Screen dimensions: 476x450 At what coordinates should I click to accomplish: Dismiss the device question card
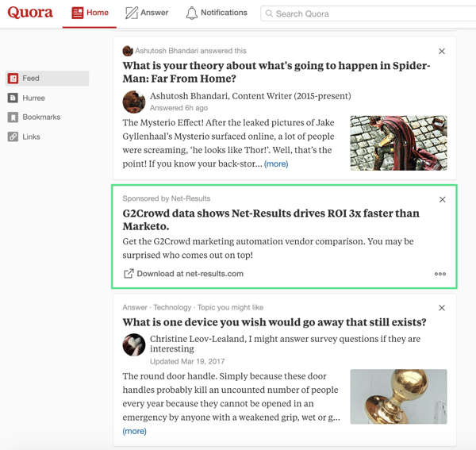442,308
